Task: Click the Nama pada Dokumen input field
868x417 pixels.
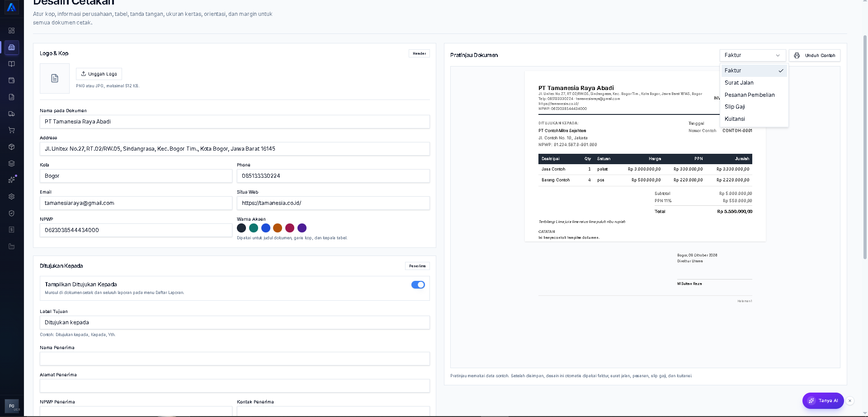Action: pyautogui.click(x=235, y=122)
